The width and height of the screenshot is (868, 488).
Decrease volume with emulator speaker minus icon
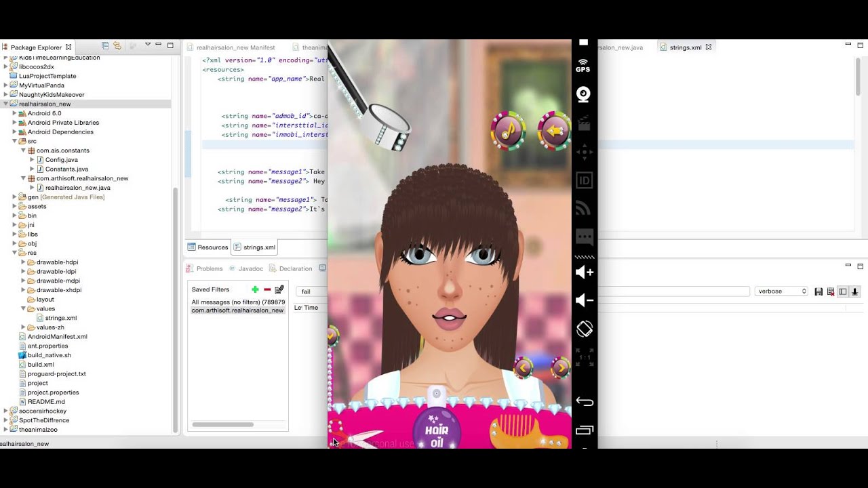(x=584, y=300)
